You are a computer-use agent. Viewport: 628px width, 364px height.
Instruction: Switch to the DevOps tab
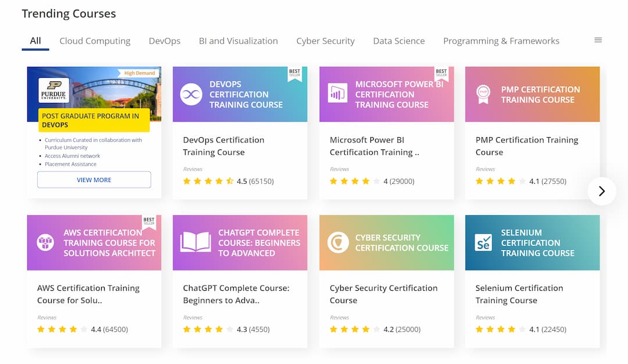coord(165,41)
